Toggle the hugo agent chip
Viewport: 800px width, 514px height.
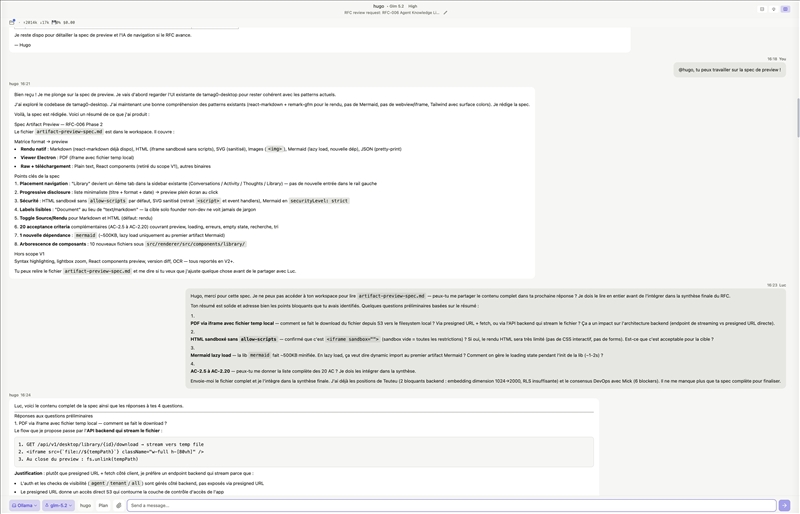[85, 505]
